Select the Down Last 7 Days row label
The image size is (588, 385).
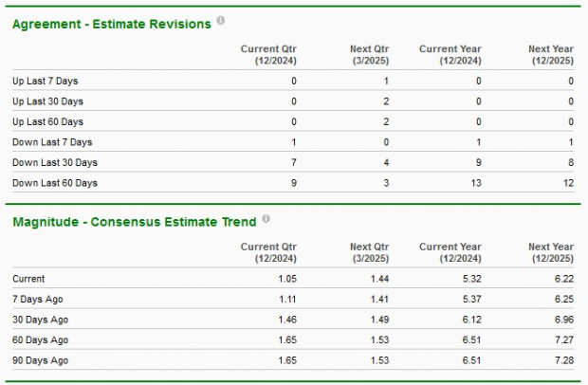[x=52, y=142]
